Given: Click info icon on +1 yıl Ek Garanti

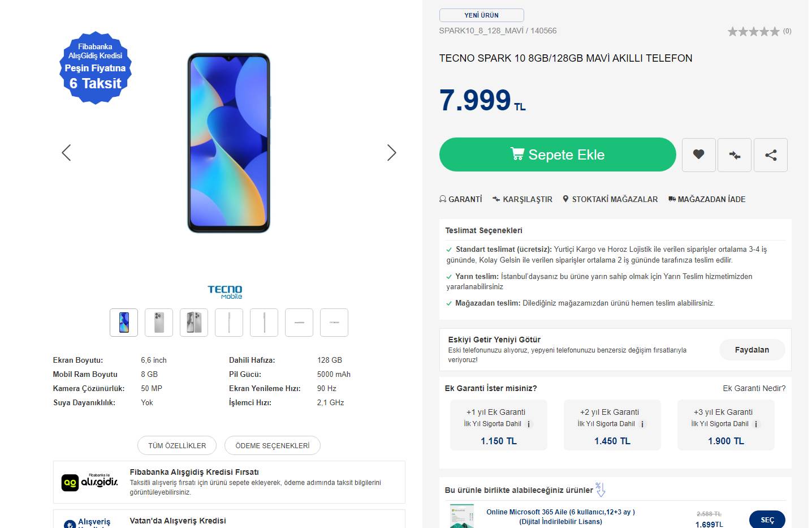Looking at the screenshot, I should pos(529,424).
